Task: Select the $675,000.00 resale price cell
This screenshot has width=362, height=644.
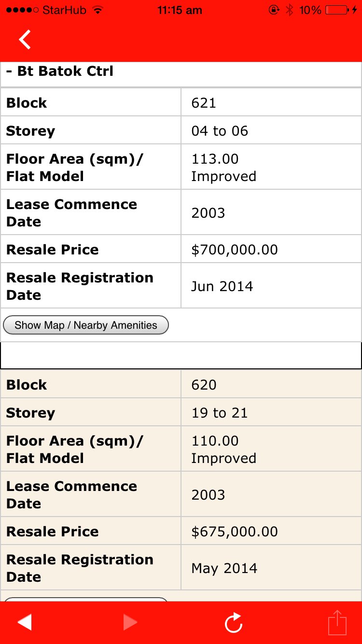Action: (235, 532)
